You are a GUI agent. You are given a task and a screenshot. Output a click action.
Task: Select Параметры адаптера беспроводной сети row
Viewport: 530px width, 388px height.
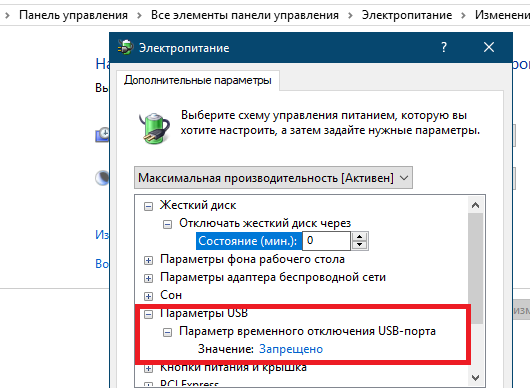273,277
